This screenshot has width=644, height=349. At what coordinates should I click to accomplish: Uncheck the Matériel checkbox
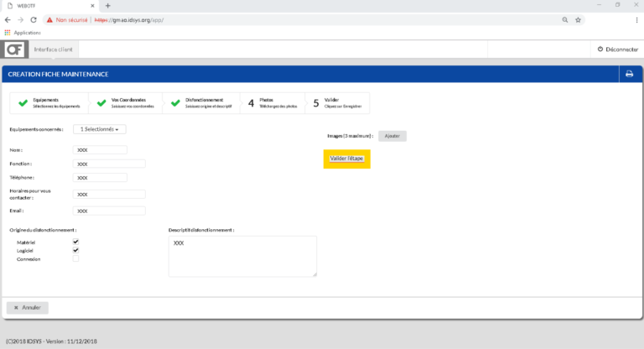tap(75, 242)
